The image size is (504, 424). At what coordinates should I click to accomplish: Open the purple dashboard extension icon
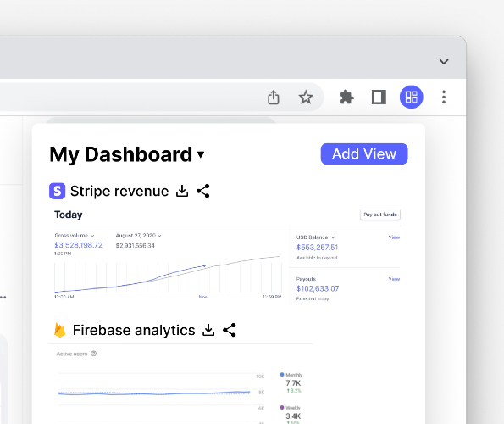[x=412, y=97]
